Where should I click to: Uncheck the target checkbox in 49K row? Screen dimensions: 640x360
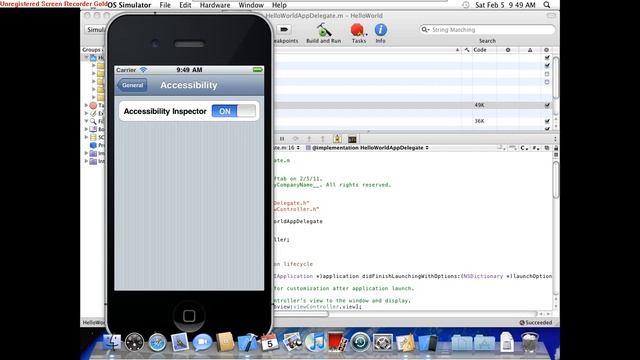point(547,105)
